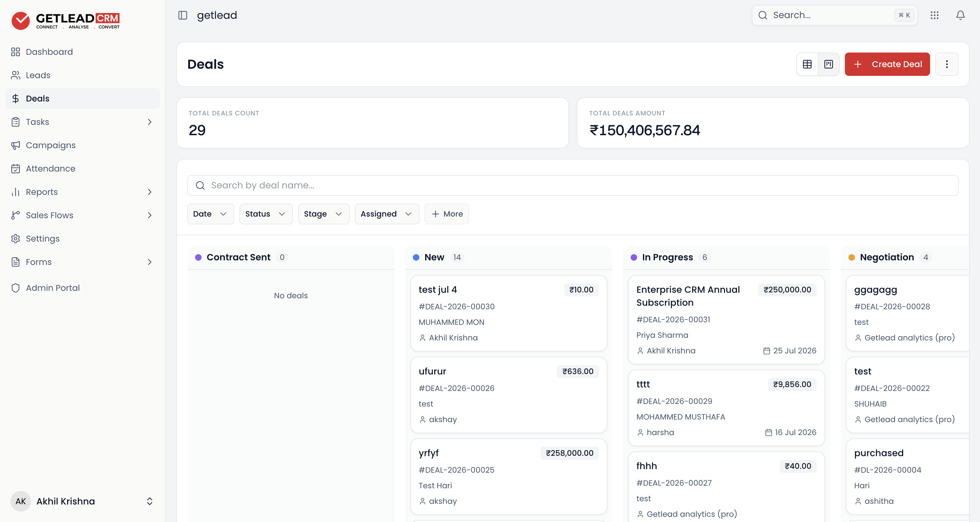This screenshot has height=522, width=980.
Task: Open Attendance in the sidebar
Action: point(83,168)
